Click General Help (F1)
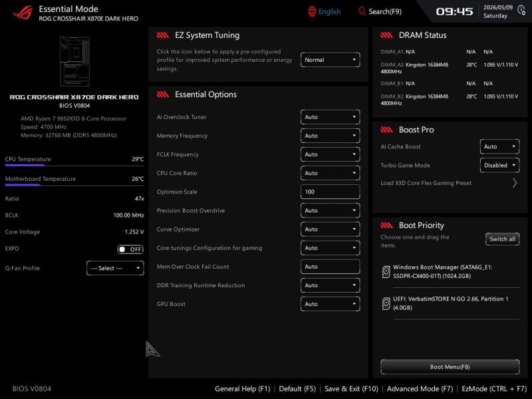 242,389
